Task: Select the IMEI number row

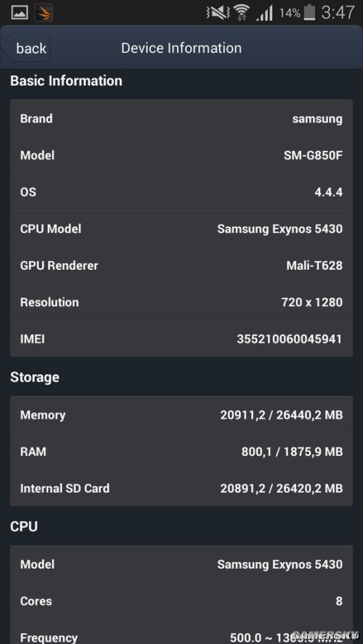Action: coord(181,339)
